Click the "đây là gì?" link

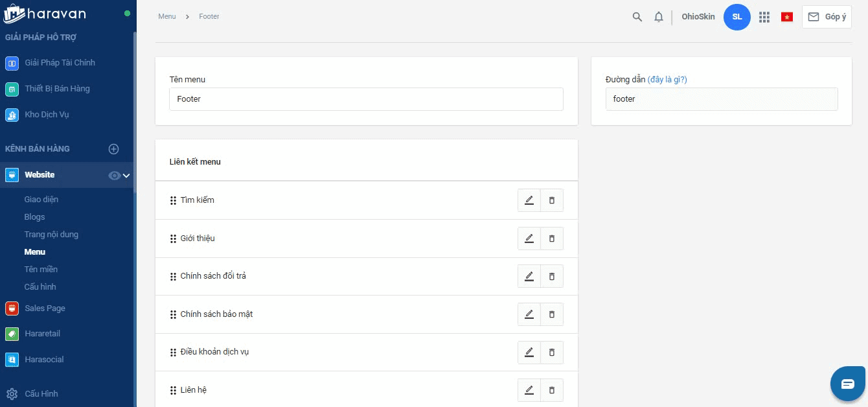click(667, 80)
